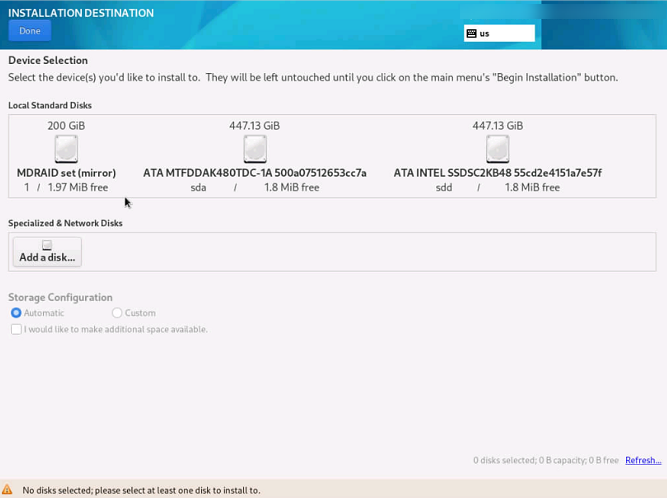
Task: Enable 'make additional space available' checkbox
Action: (16, 329)
